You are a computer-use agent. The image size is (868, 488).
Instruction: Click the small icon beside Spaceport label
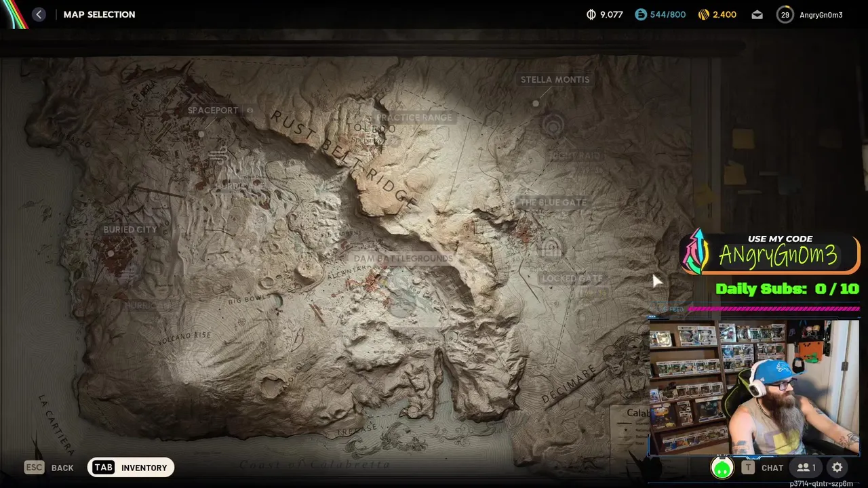click(250, 110)
